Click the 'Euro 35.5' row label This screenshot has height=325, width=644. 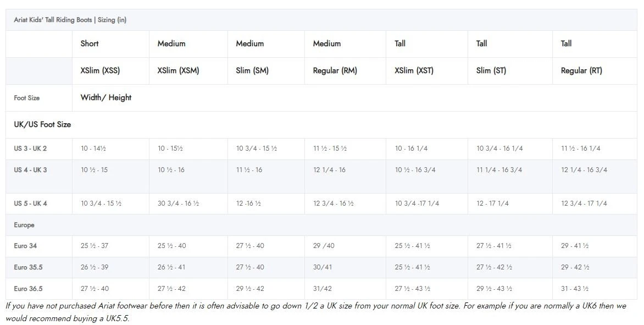pos(28,267)
